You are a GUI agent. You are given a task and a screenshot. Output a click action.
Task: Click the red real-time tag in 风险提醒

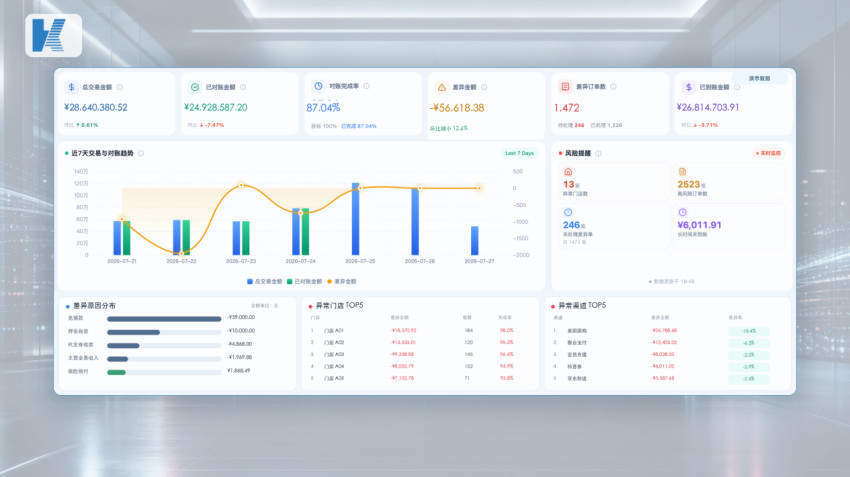pyautogui.click(x=768, y=153)
